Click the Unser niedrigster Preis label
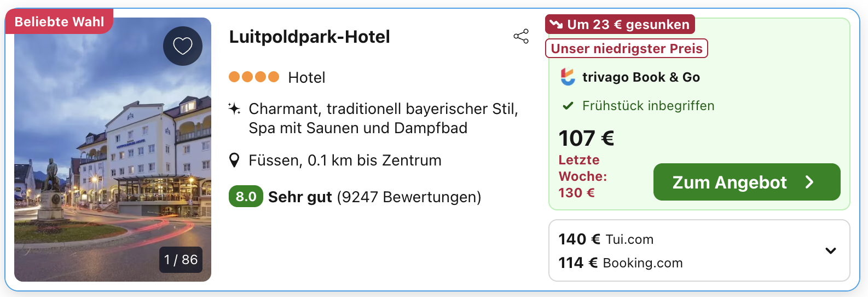Viewport: 868px width, 297px height. [x=627, y=49]
